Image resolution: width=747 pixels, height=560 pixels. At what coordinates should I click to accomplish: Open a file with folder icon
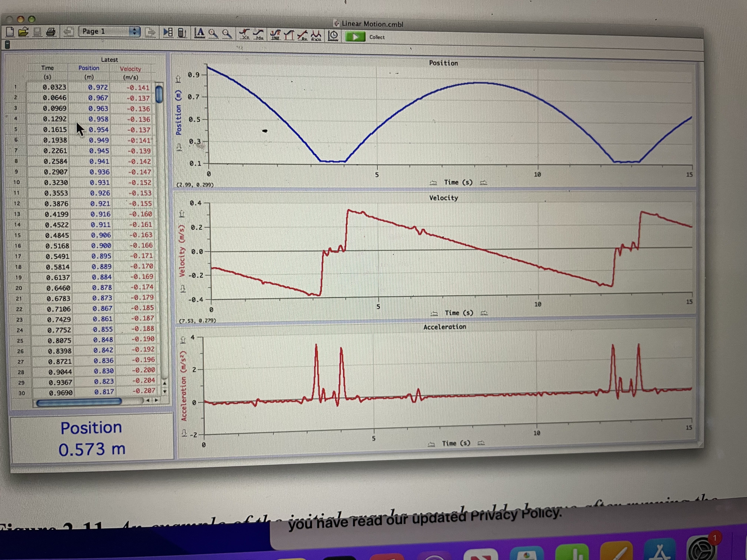click(23, 32)
